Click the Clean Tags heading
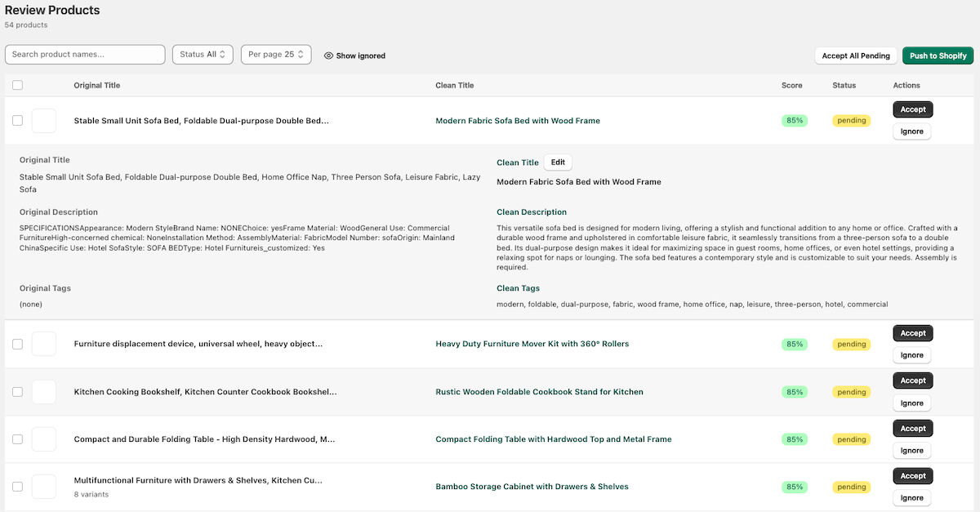The height and width of the screenshot is (512, 980). coord(518,288)
